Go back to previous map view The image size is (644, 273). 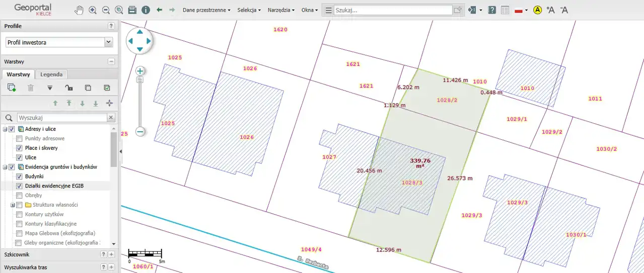click(x=159, y=10)
